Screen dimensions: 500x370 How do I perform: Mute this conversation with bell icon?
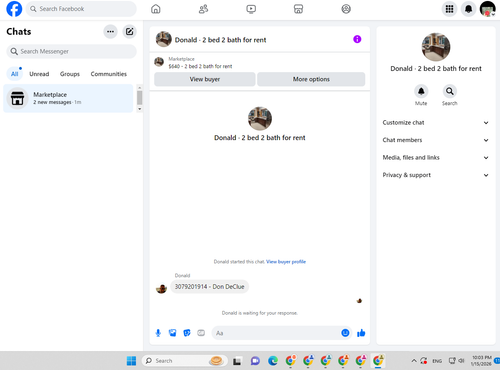click(421, 91)
